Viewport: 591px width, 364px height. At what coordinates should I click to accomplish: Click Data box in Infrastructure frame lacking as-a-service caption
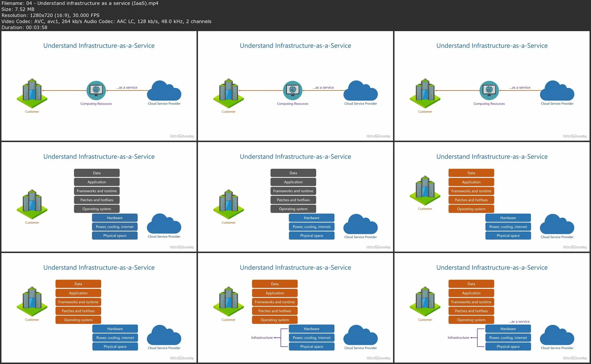pyautogui.click(x=275, y=284)
